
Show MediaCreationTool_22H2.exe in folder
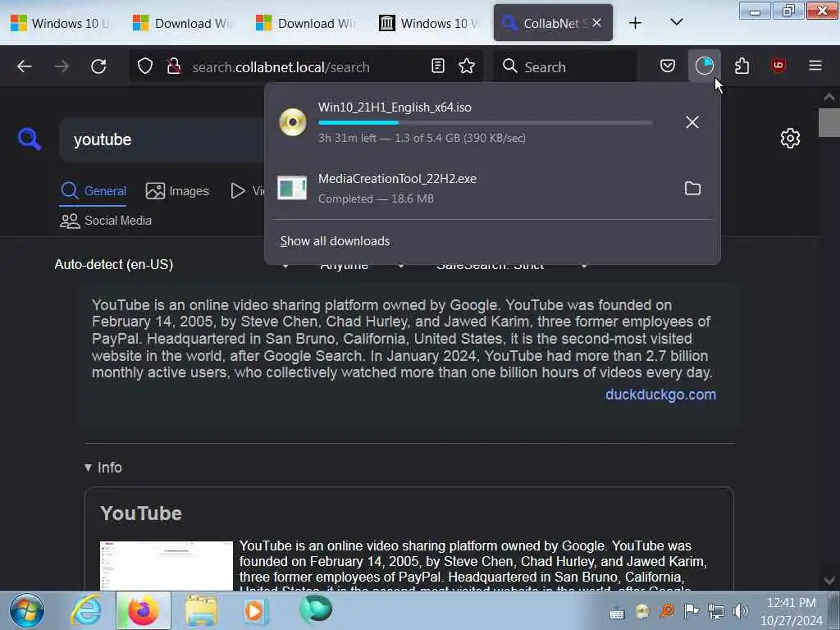click(x=692, y=189)
